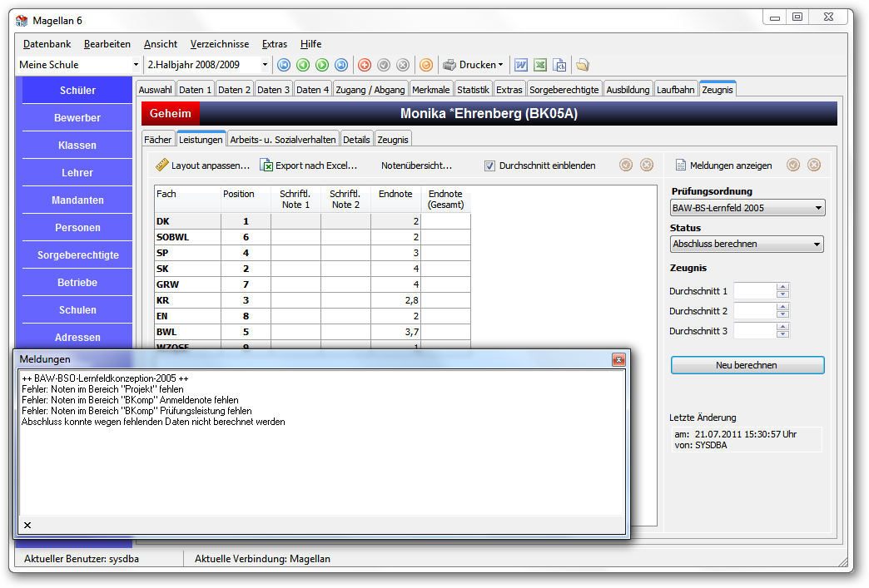Image resolution: width=869 pixels, height=588 pixels.
Task: Select Klassen in the sidebar
Action: pyautogui.click(x=77, y=145)
